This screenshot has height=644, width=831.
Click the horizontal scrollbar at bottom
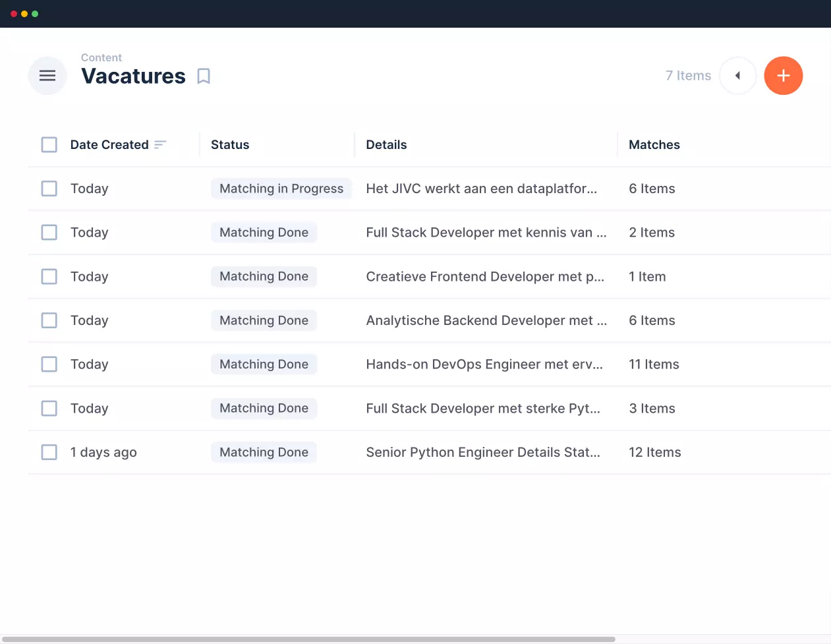coord(308,639)
